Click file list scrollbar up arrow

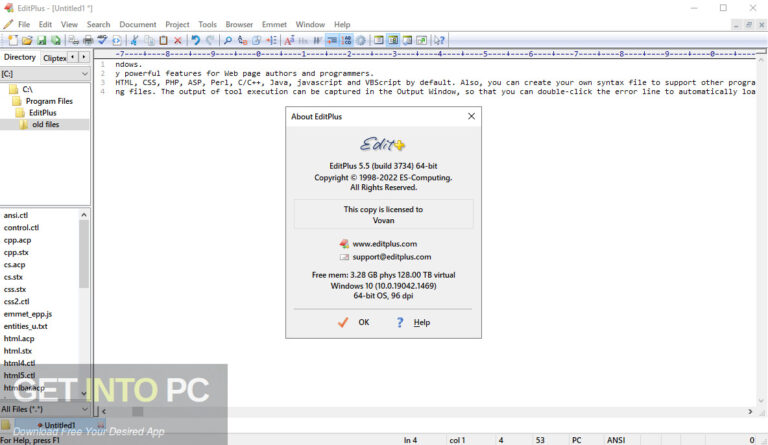[84, 215]
